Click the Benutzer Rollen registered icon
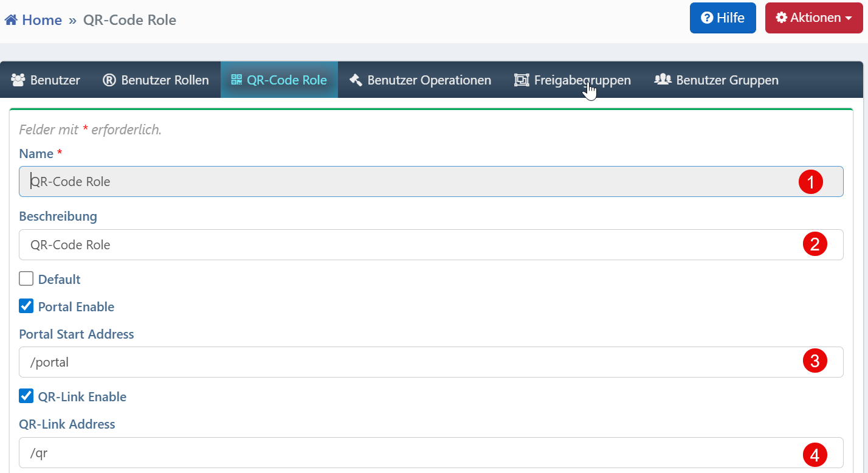This screenshot has height=473, width=868. coord(109,80)
